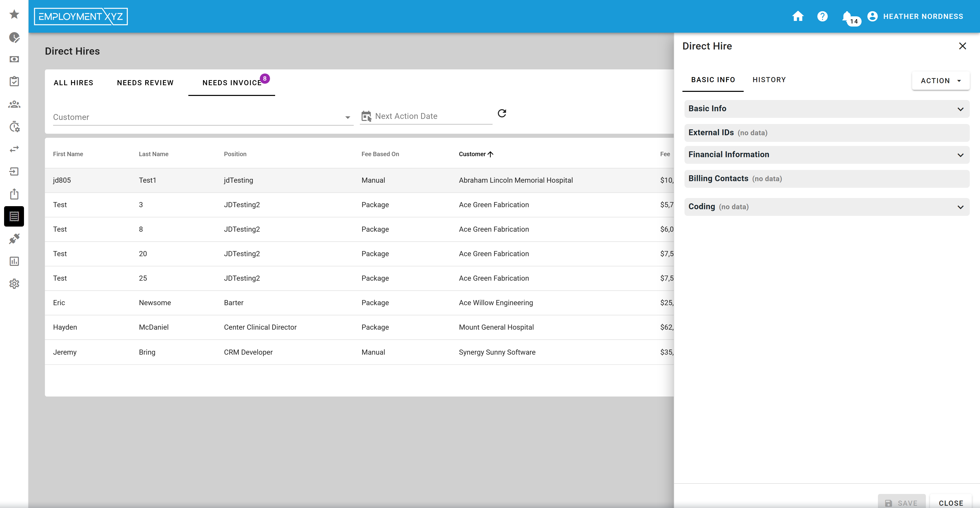Open the settings gear sidebar icon
Screen dimensions: 980x508
(x=14, y=284)
